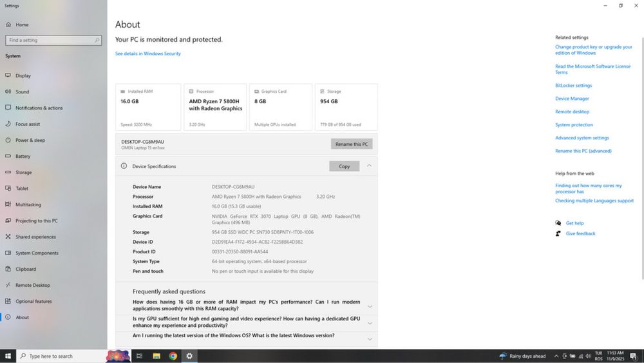
Task: Select the Processor AMD Ryzen 7 card
Action: pos(215,107)
